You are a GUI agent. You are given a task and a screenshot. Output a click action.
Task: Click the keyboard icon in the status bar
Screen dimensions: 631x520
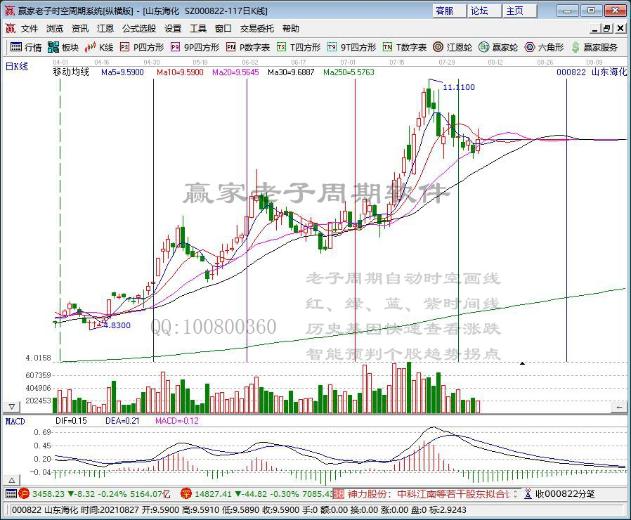click(11, 493)
